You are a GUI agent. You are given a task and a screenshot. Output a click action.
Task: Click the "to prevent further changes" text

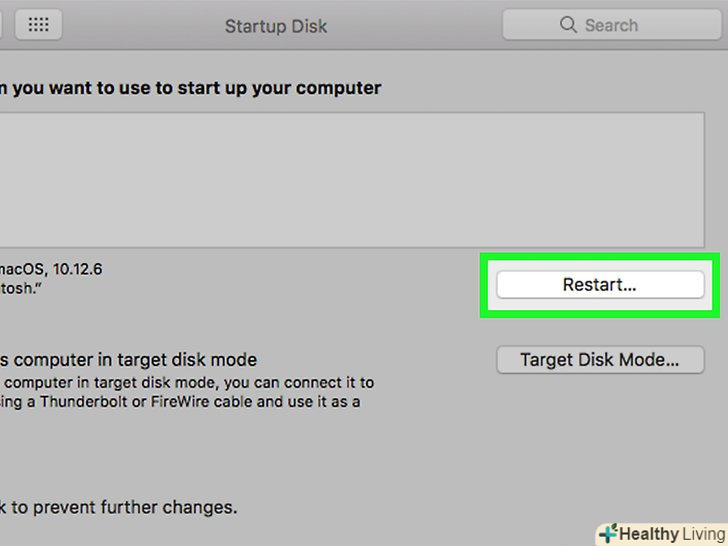120,507
